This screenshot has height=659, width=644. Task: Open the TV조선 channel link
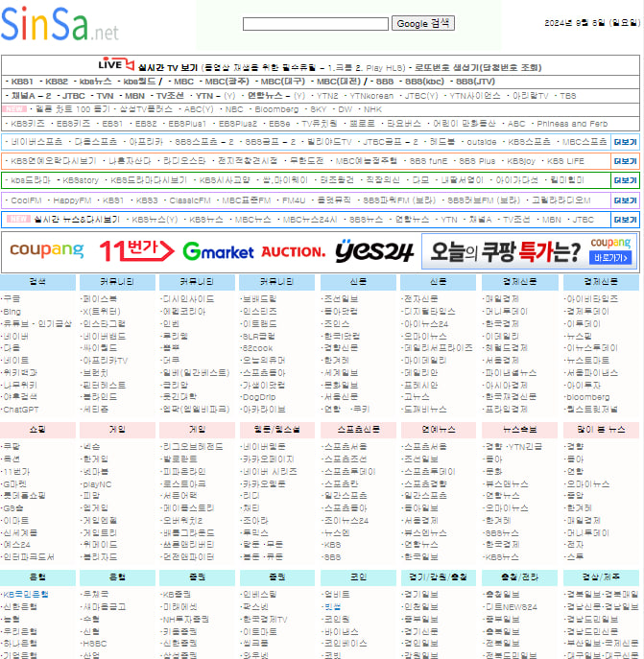[170, 96]
